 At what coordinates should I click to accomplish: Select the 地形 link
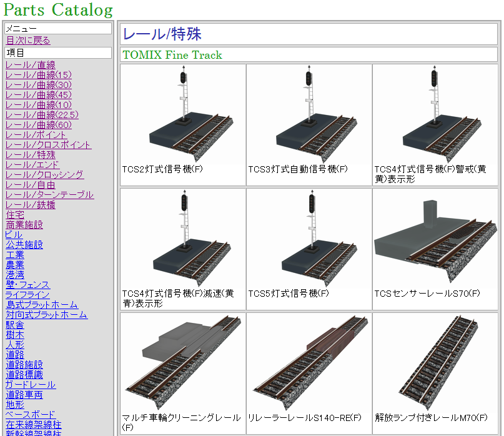15,405
